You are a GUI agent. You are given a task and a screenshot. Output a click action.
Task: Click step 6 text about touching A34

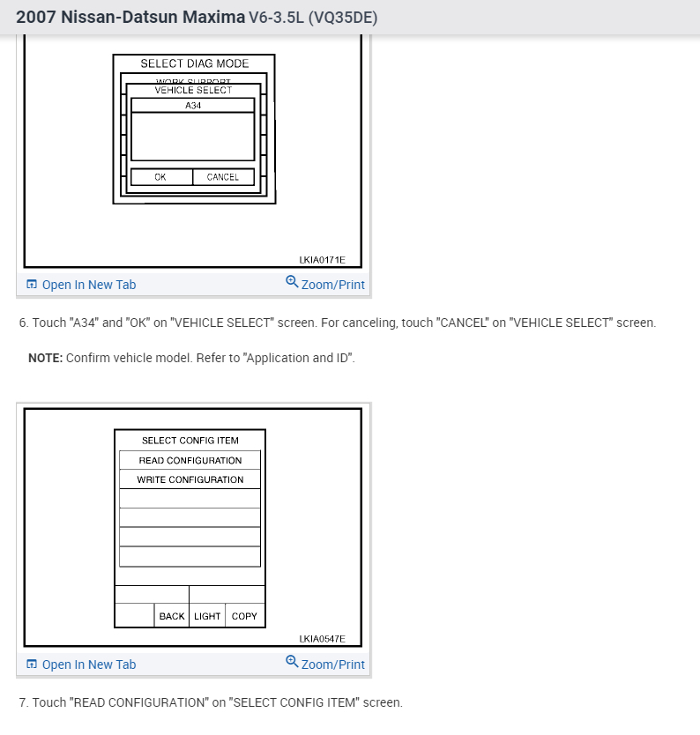[x=338, y=323]
